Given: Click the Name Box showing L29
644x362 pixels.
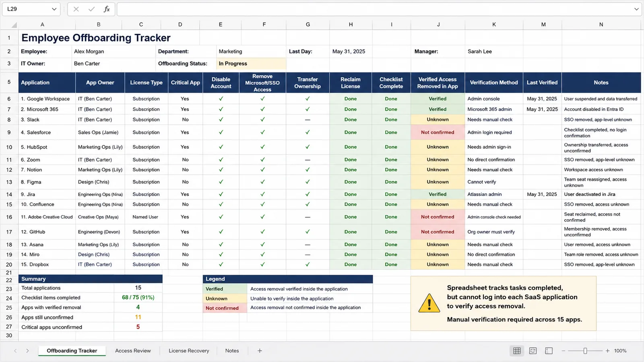Looking at the screenshot, I should click(26, 9).
